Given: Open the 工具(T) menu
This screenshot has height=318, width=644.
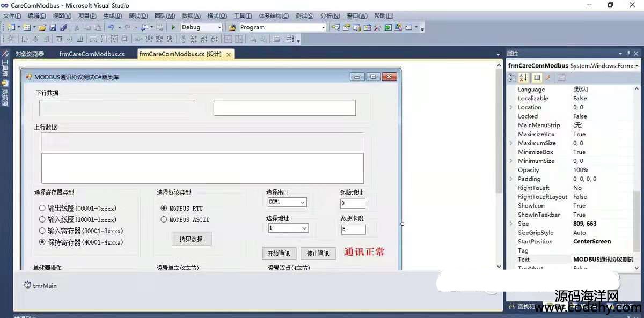Looking at the screenshot, I should (243, 16).
